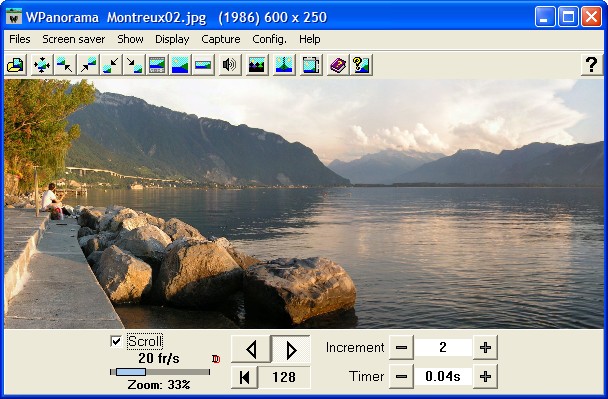Select the arrow pointing to bottom-right corner icon
This screenshot has width=608, height=399.
point(134,65)
